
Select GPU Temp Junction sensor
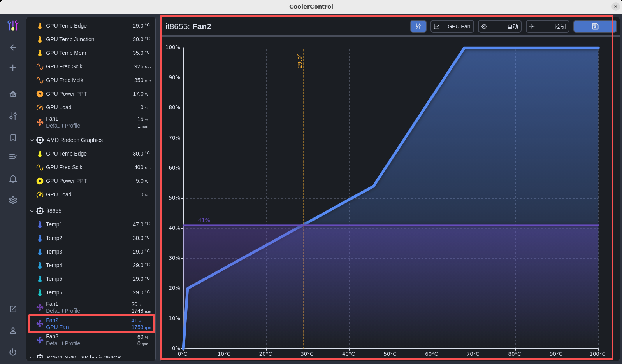pos(92,39)
